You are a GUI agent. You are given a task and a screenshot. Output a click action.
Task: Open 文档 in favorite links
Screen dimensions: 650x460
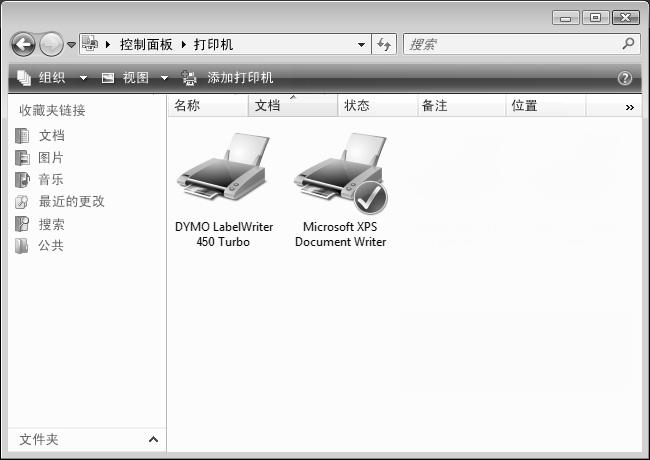pyautogui.click(x=52, y=136)
